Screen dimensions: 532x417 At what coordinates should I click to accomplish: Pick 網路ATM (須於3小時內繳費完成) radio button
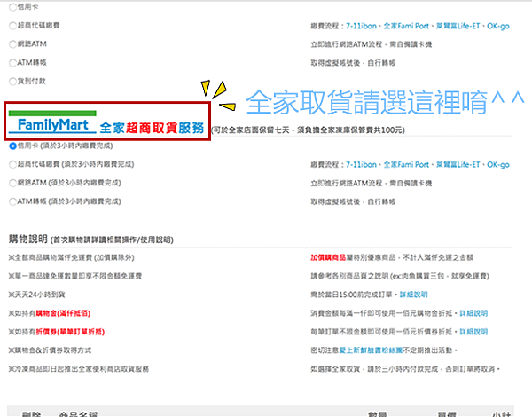(12, 183)
